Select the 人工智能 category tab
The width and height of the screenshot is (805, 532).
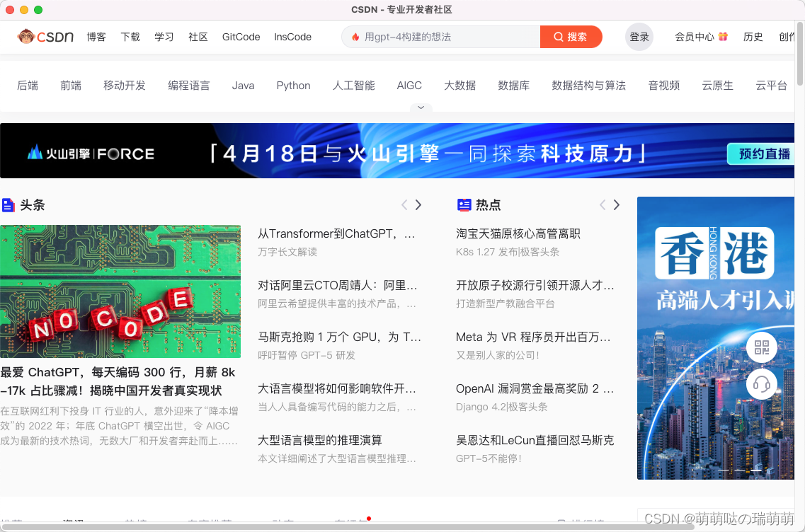coord(354,86)
